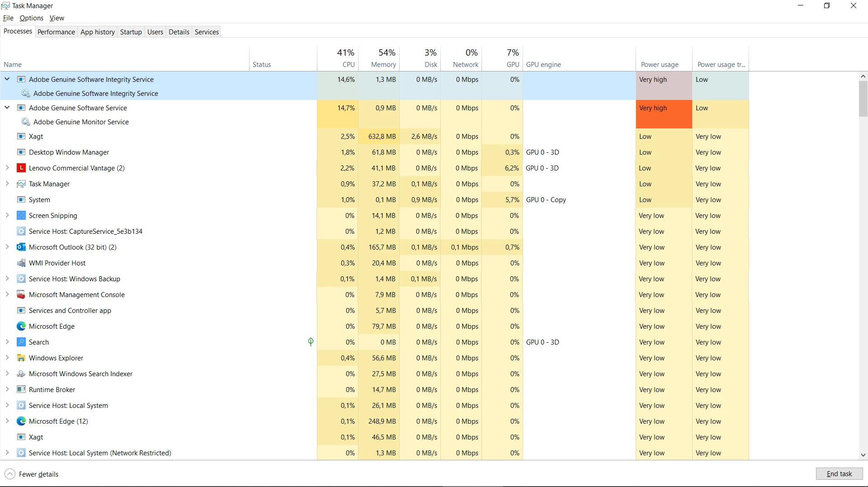Image resolution: width=868 pixels, height=487 pixels.
Task: Click the Windows Explorer folder icon
Action: (21, 358)
